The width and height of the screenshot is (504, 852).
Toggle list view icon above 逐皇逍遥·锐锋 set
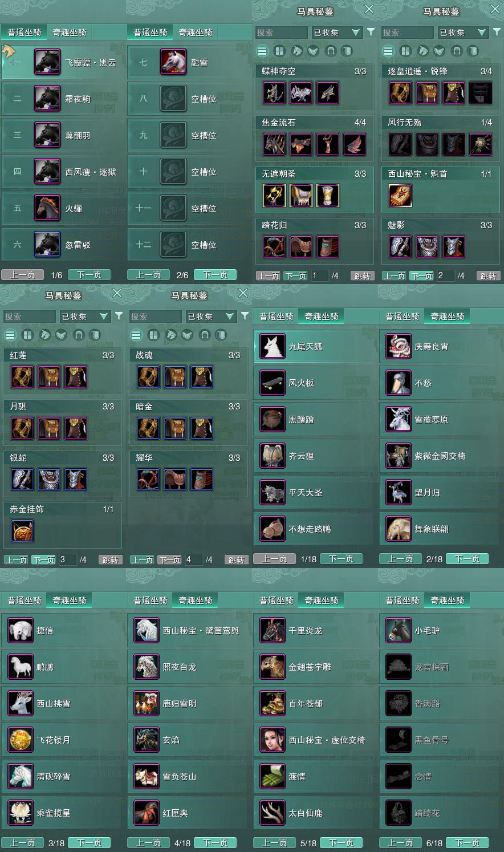(388, 51)
